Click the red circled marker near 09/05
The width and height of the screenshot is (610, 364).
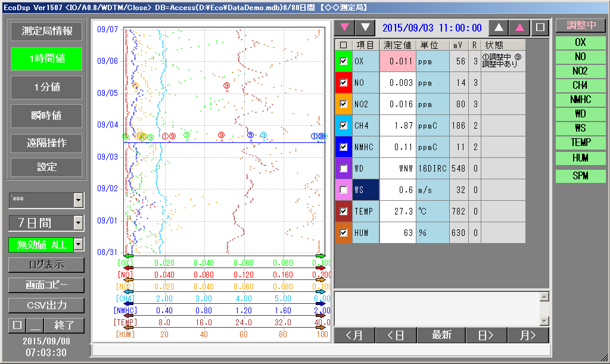(226, 86)
